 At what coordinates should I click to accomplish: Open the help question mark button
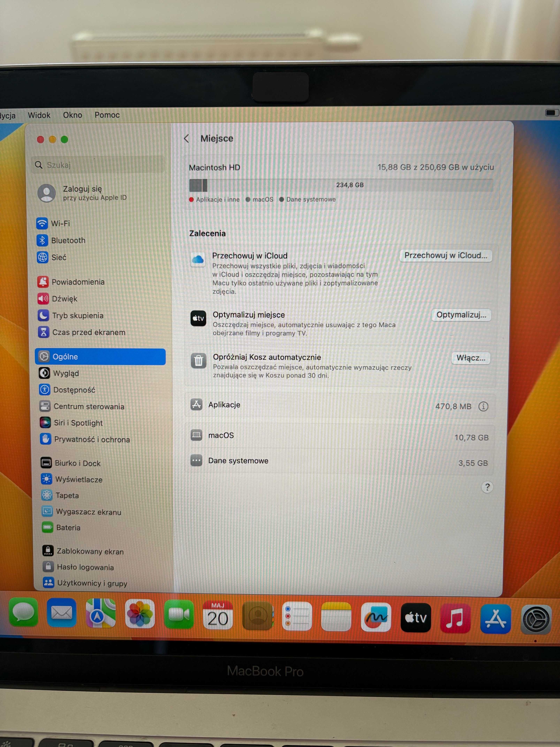pos(487,487)
